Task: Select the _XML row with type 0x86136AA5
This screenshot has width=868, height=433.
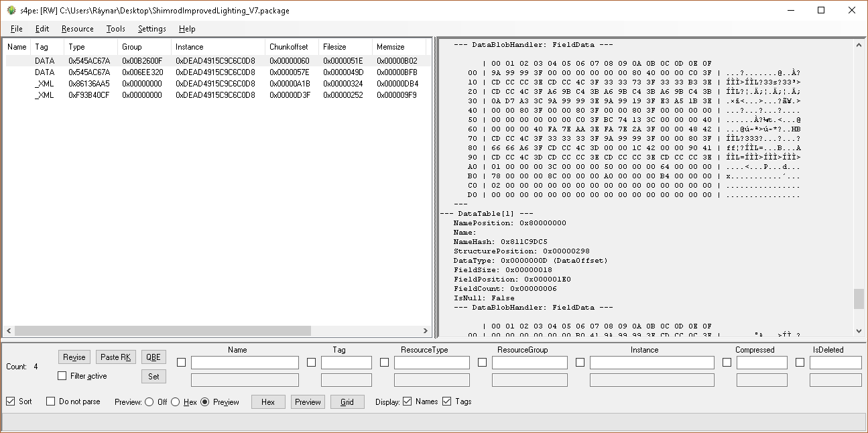Action: tap(216, 84)
